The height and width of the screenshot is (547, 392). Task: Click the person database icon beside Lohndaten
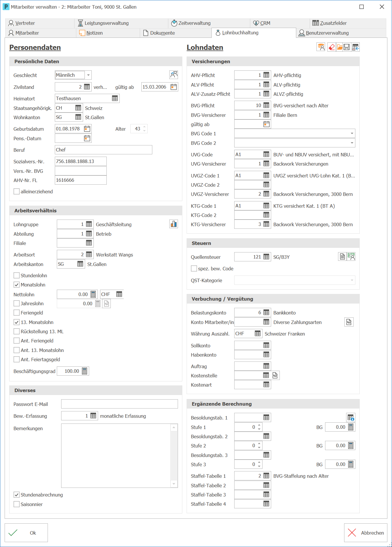tap(321, 47)
